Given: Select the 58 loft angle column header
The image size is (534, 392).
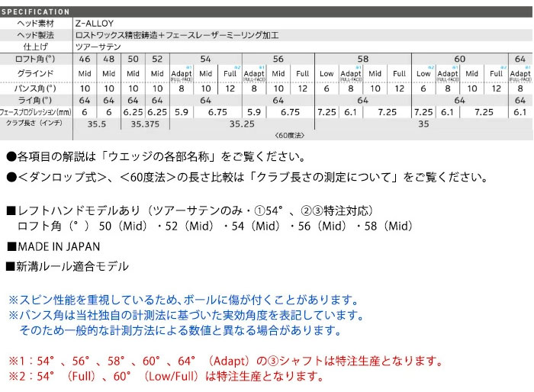Looking at the screenshot, I should 362,59.
